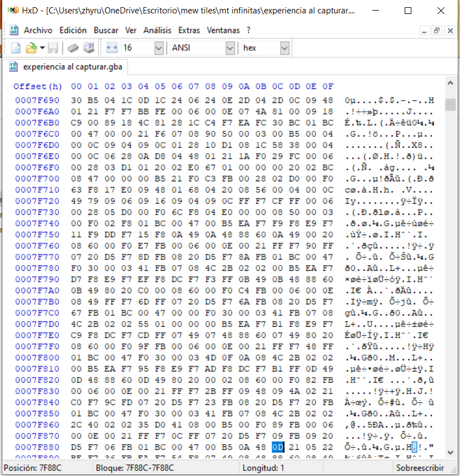Open the Análisis menu

157,30
